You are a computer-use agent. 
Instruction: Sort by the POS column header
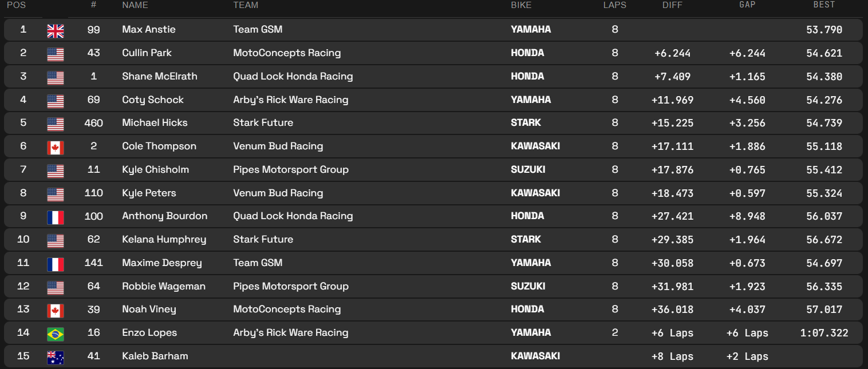click(x=16, y=5)
